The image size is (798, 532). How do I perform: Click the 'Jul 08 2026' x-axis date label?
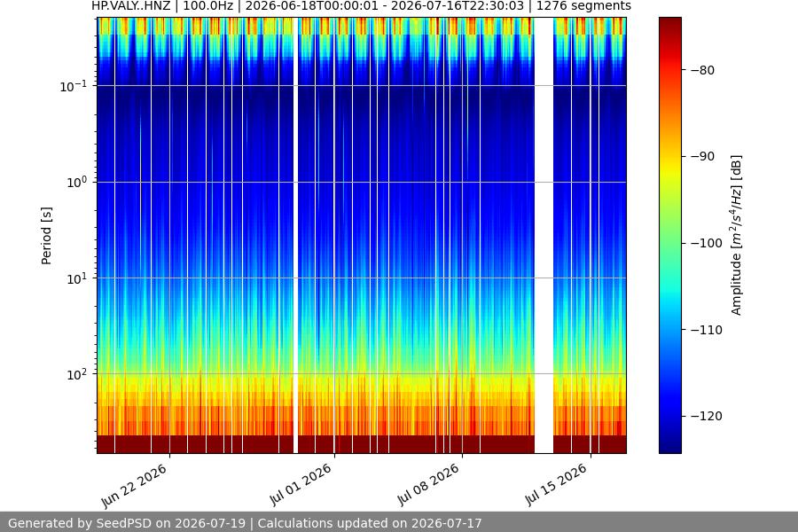coord(428,485)
